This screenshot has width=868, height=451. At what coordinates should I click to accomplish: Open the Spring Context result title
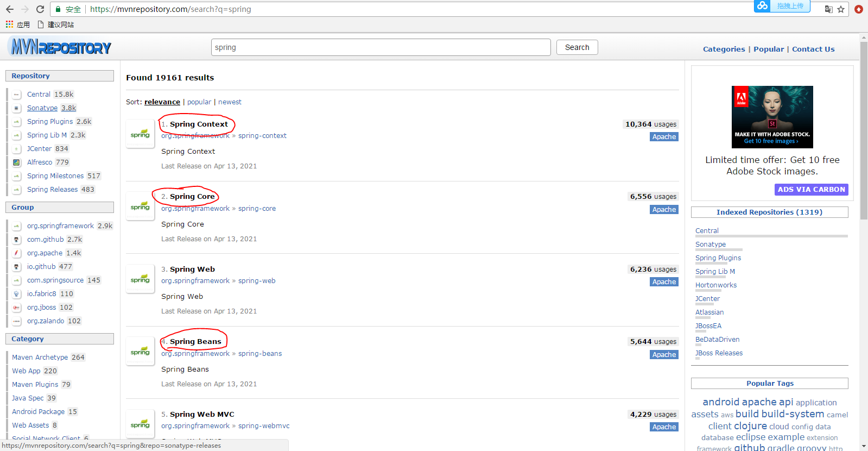pyautogui.click(x=199, y=124)
